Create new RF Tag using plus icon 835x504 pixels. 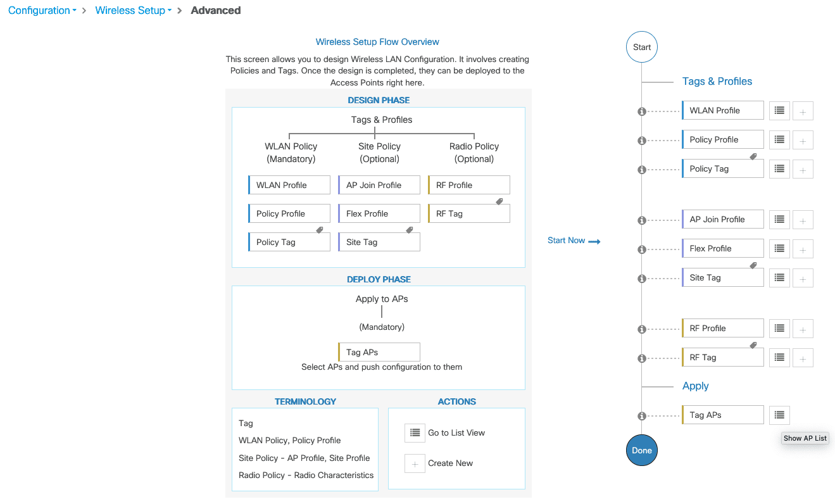[803, 358]
